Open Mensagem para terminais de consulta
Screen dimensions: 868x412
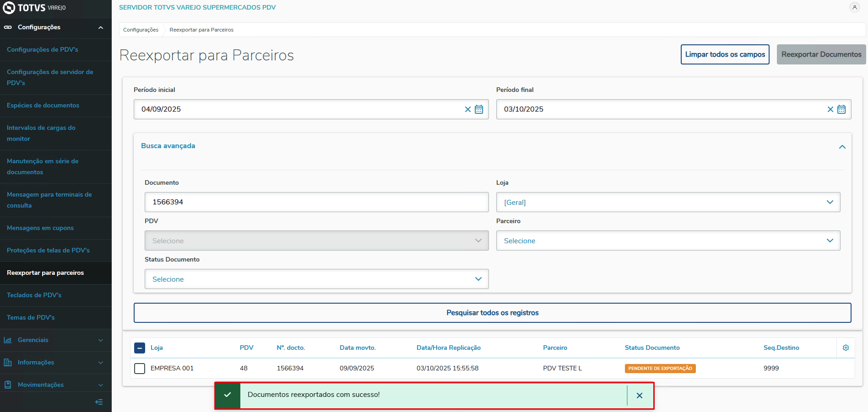point(55,200)
